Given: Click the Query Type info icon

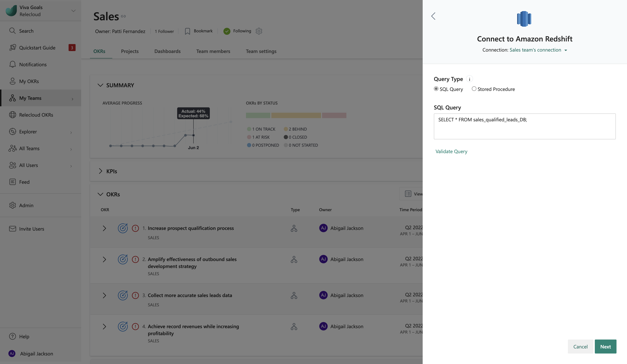Looking at the screenshot, I should 469,79.
